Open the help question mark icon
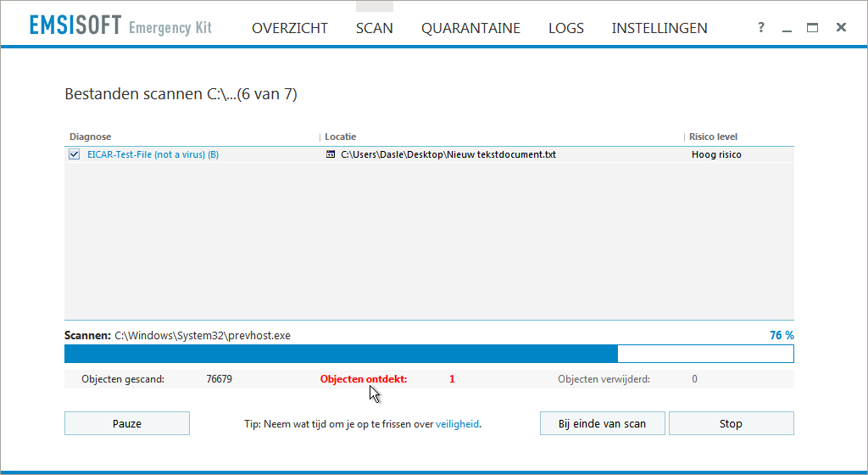Image resolution: width=868 pixels, height=475 pixels. pos(761,27)
